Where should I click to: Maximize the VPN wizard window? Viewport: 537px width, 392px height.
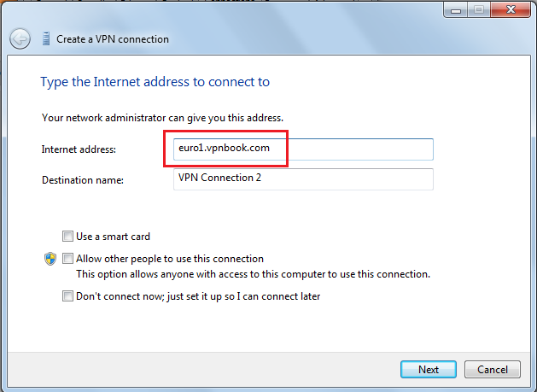(479, 9)
